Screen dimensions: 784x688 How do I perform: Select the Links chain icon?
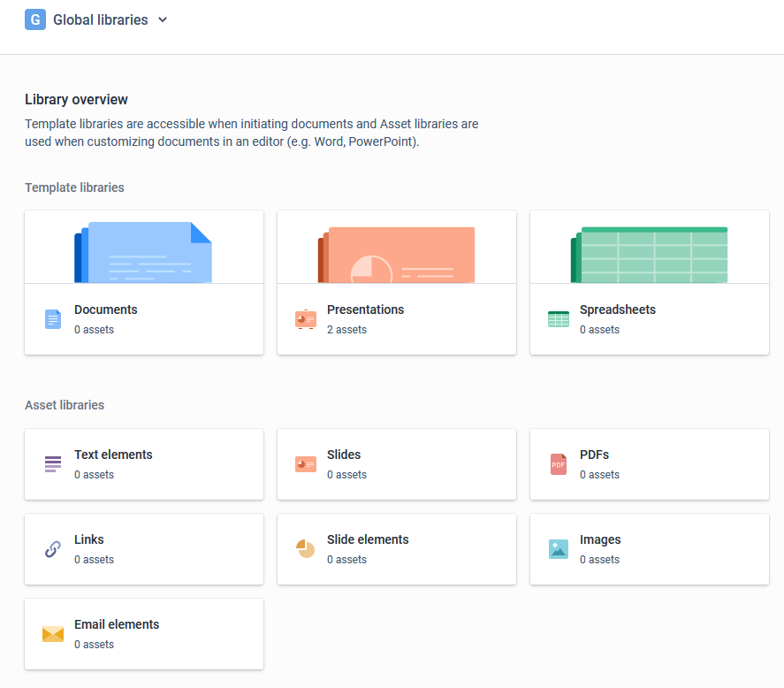[52, 548]
